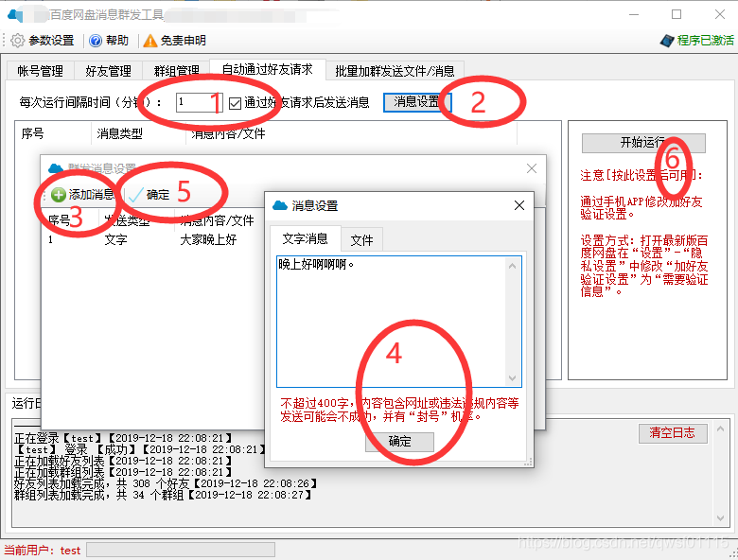Viewport: 738px width, 560px height.
Task: Select 自动通过好友请求 tab
Action: tap(268, 69)
